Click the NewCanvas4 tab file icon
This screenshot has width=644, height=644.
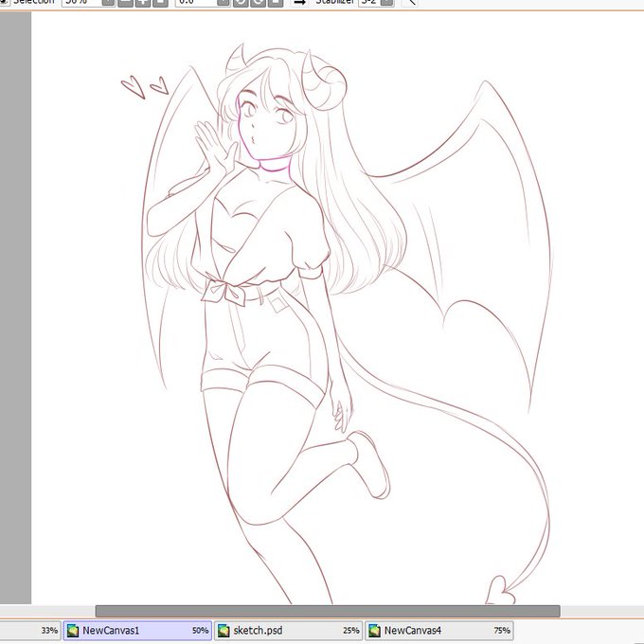374,631
